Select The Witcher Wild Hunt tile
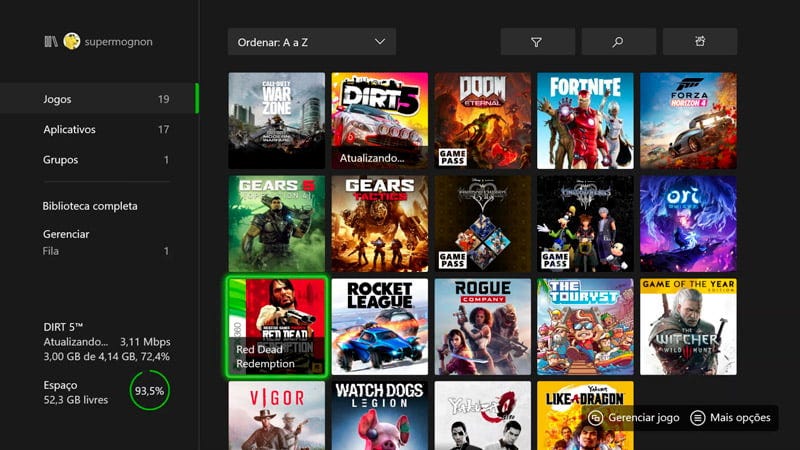 point(688,327)
